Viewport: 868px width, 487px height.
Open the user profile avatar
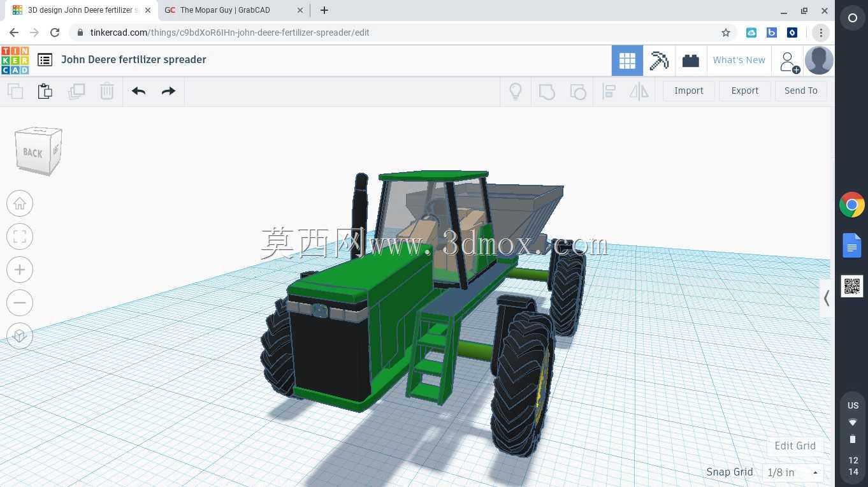819,61
